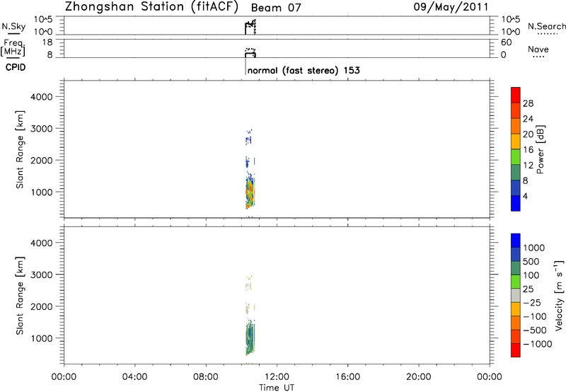This screenshot has height=392, width=566.
Task: Click the '16' label on Power color bar
Action: [x=528, y=150]
